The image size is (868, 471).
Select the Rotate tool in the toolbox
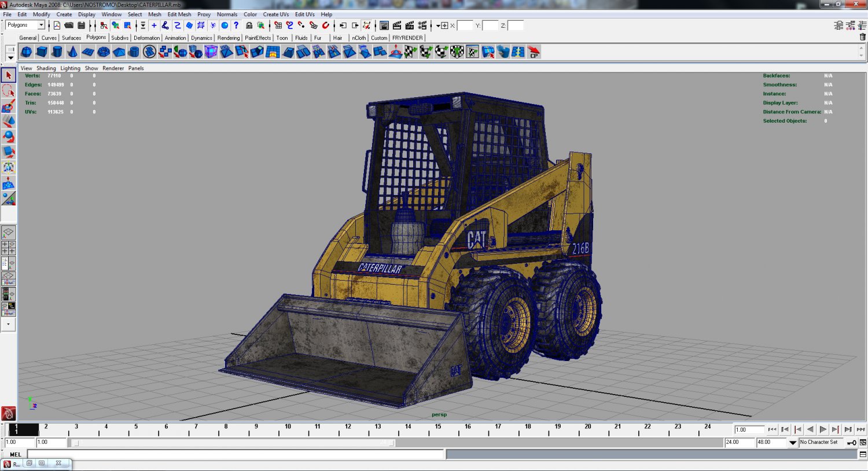[x=8, y=137]
